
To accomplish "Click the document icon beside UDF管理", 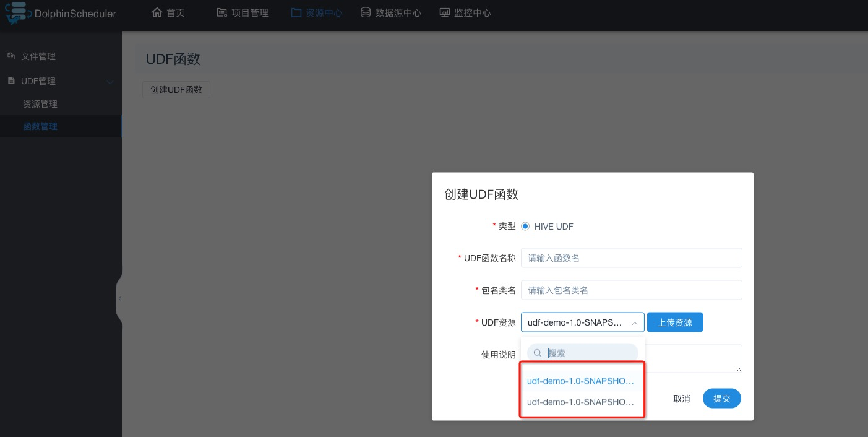I will 11,81.
